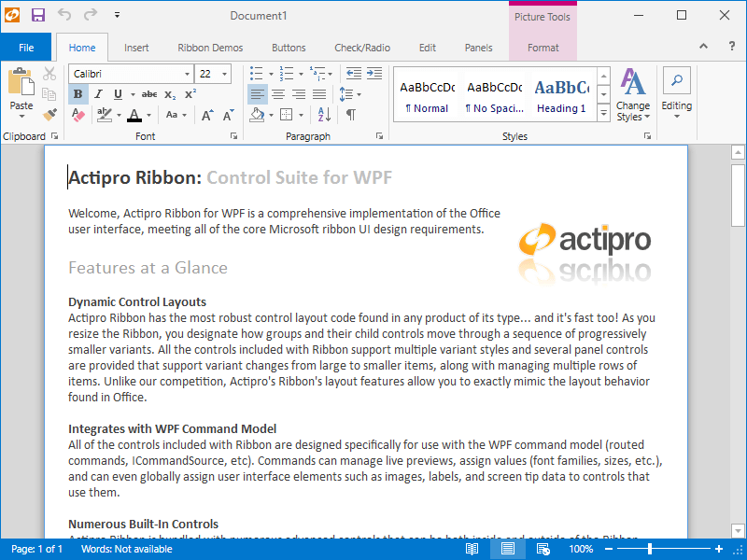Toggle Center alignment
This screenshot has height=560, width=747.
[278, 94]
